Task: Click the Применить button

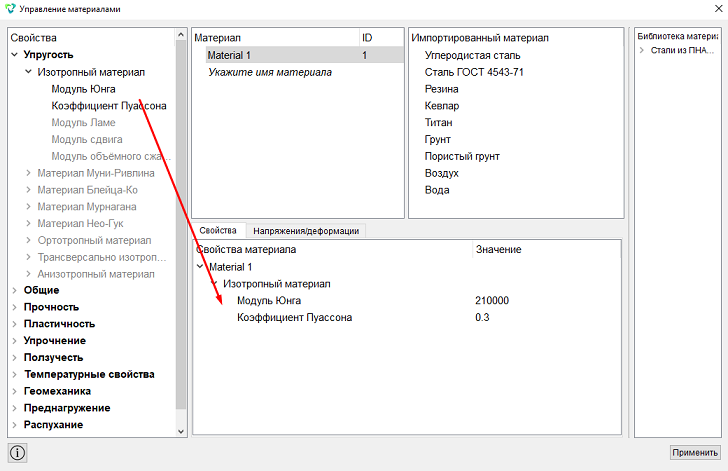Action: (695, 452)
